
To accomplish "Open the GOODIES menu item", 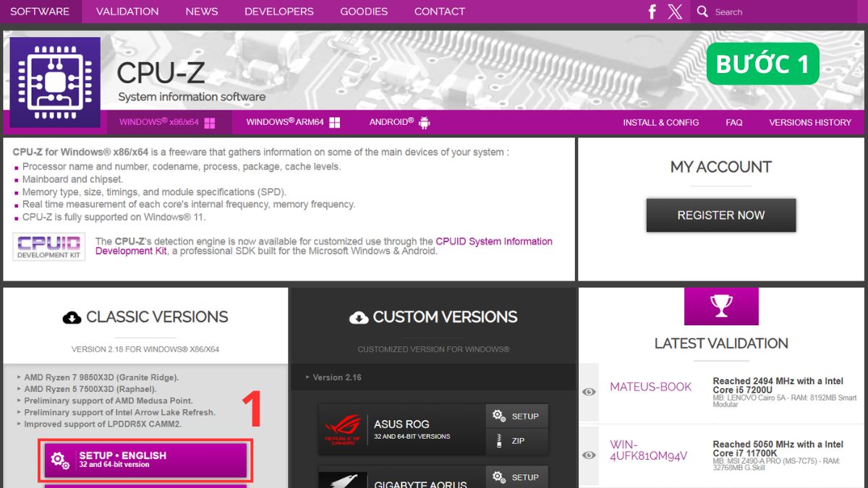I will [364, 12].
